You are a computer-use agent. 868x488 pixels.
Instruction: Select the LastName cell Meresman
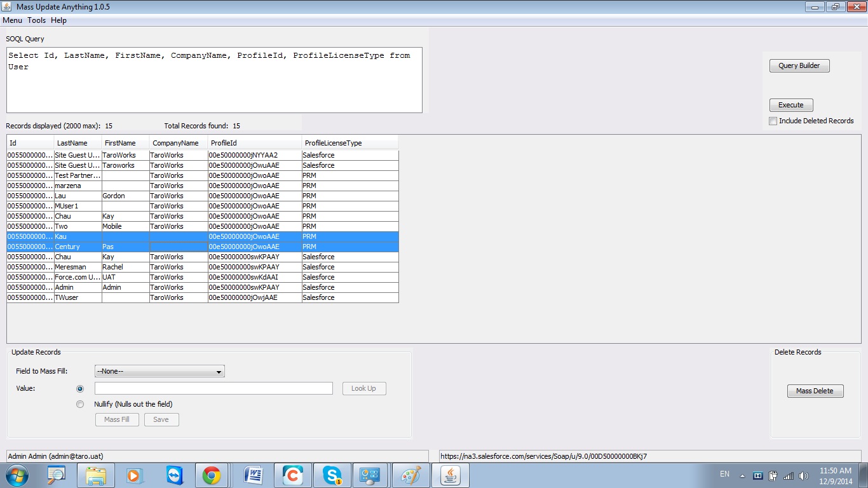[x=78, y=267]
